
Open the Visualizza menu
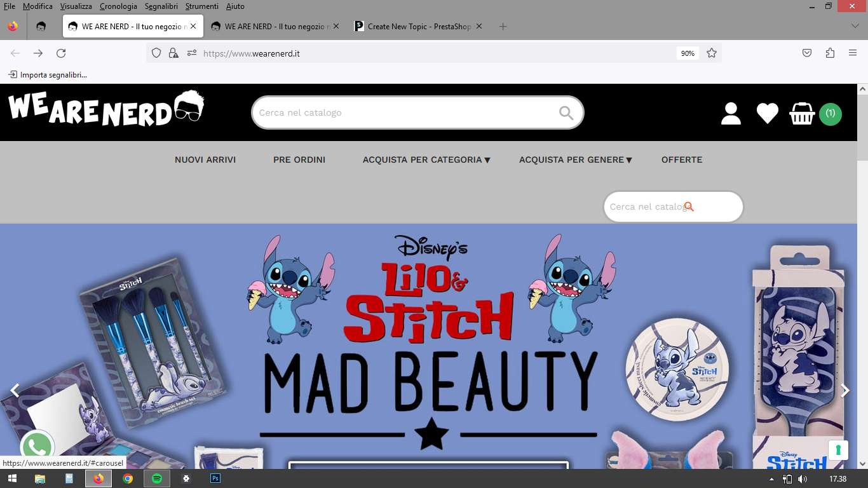[x=76, y=6]
